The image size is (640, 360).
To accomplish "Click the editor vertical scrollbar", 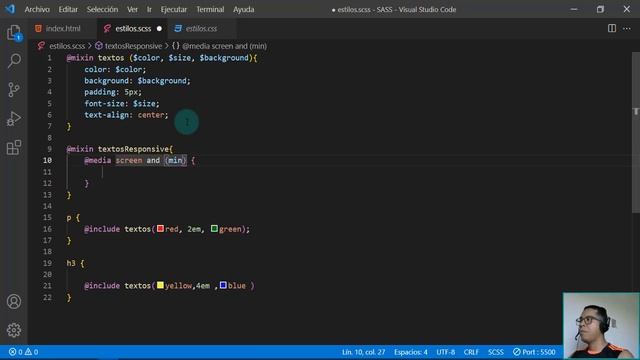I will click(636, 133).
